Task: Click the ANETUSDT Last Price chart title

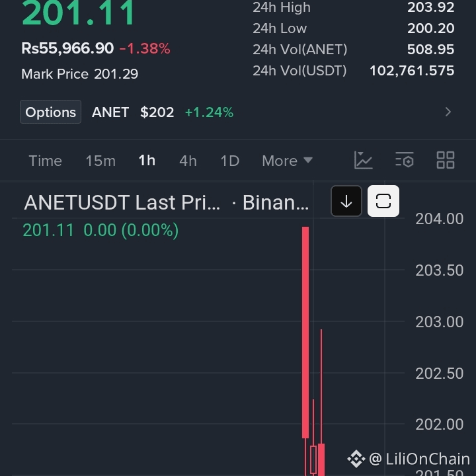Action: click(122, 202)
